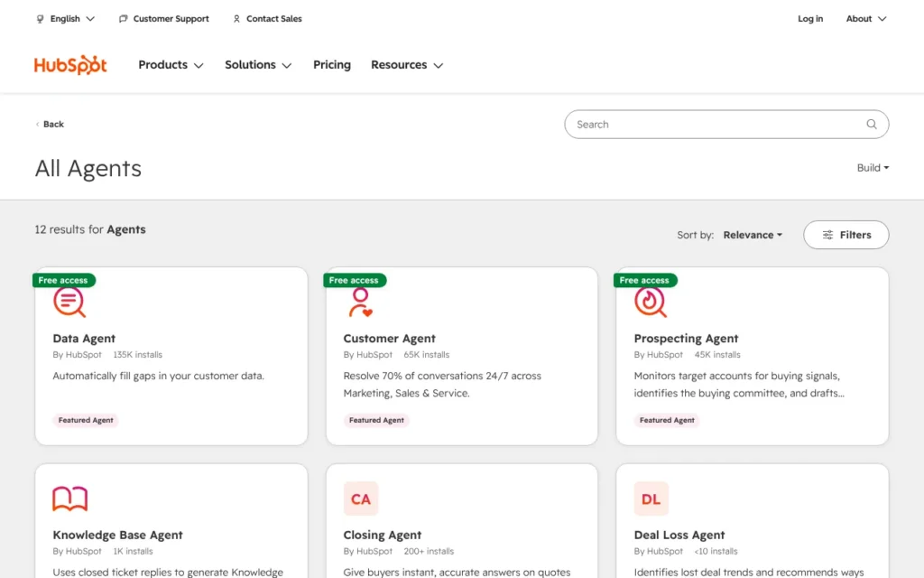Click the Contact Sales person icon
Screen dimensions: 924x578
tap(236, 19)
